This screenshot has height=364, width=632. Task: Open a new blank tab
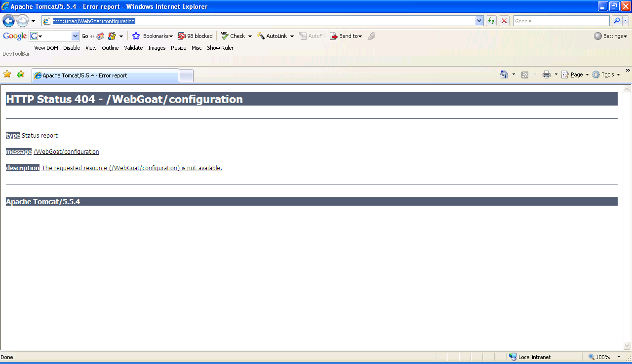coord(186,75)
